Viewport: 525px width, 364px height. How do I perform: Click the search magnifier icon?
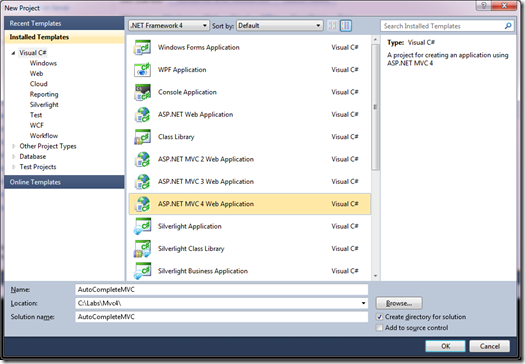pyautogui.click(x=508, y=26)
